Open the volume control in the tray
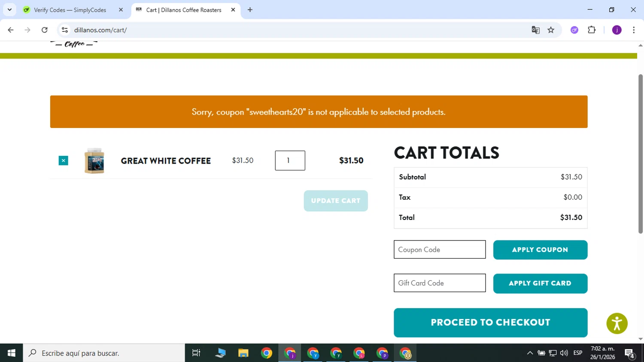Image resolution: width=644 pixels, height=362 pixels. click(x=564, y=353)
